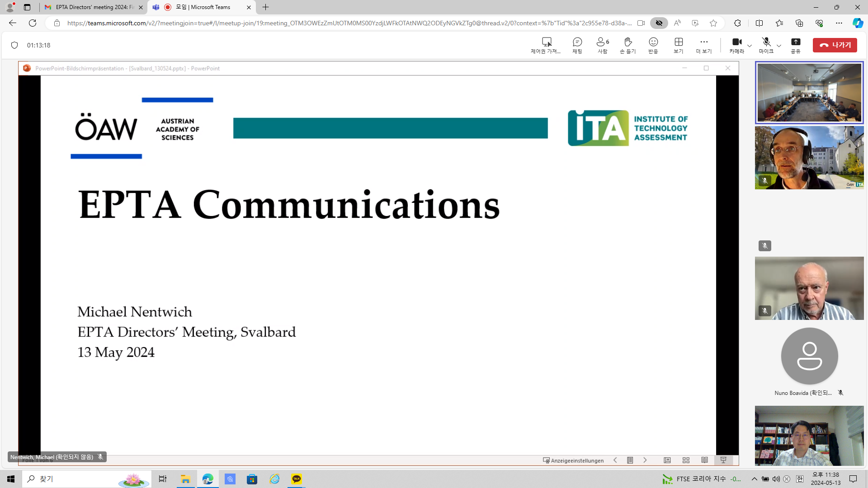Select the Microsoft Teams meeting browser tab

pos(202,7)
